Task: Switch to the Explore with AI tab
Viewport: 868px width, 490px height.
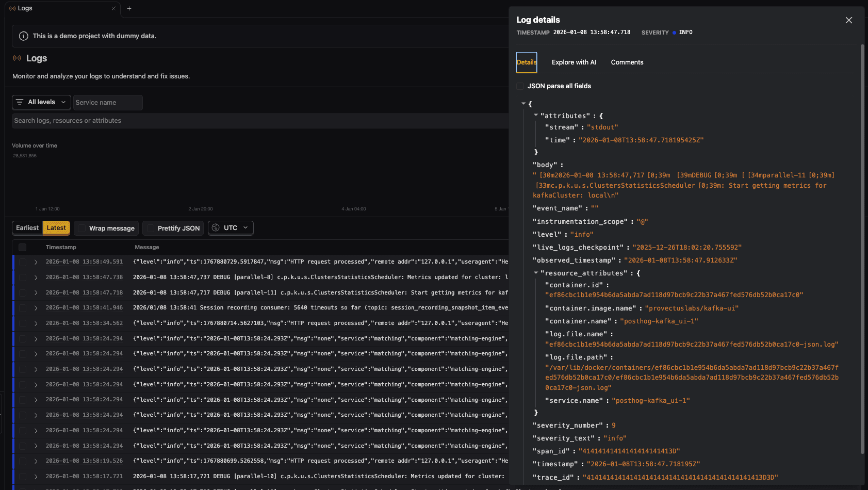Action: click(574, 62)
